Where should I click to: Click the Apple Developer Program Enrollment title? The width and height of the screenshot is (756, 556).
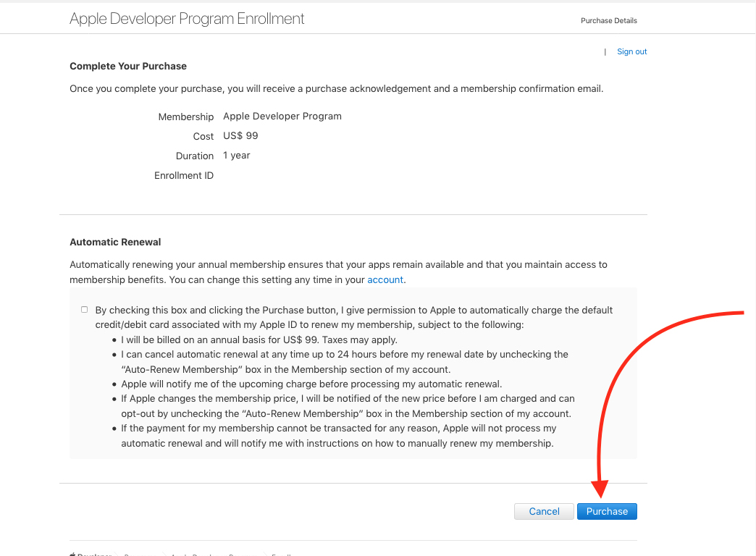click(187, 19)
